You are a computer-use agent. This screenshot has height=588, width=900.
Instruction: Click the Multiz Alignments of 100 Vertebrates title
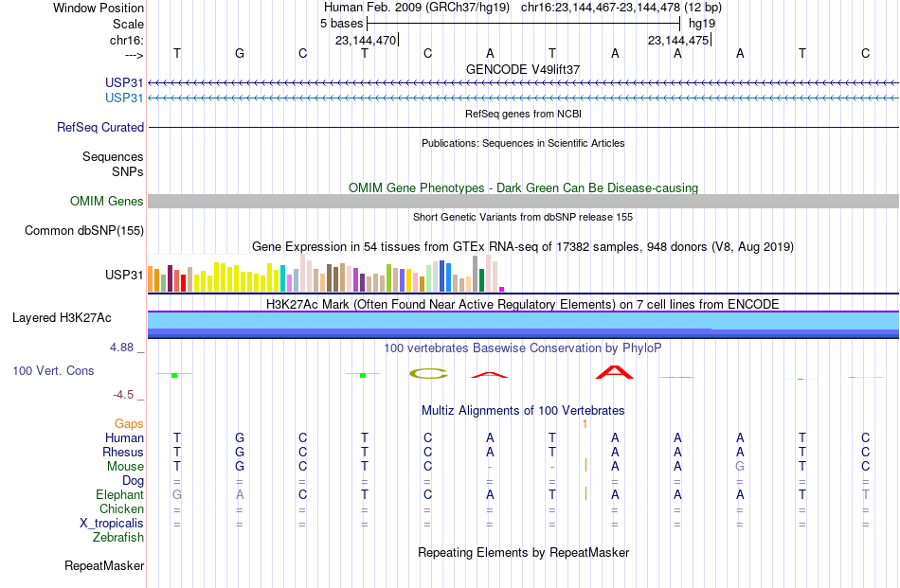(523, 411)
